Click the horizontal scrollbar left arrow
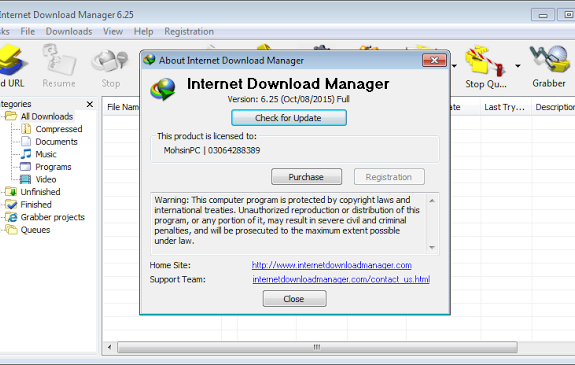Image resolution: width=575 pixels, height=365 pixels. [109, 347]
